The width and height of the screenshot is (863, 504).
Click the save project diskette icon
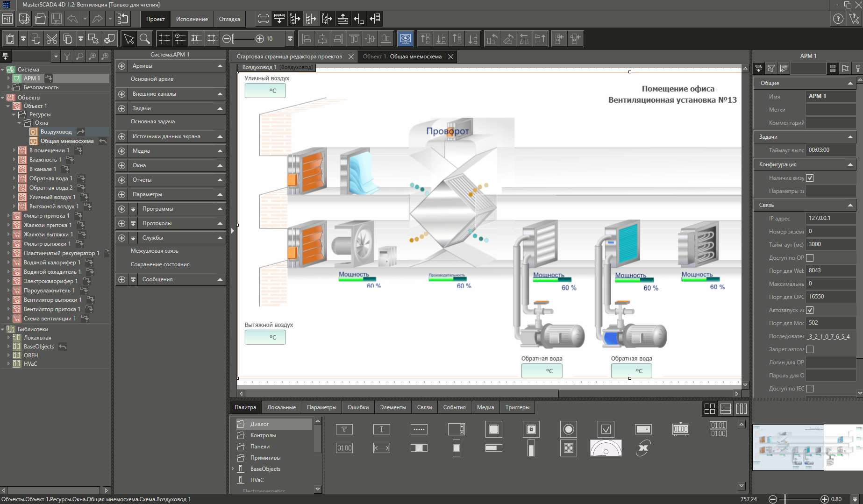pos(57,19)
